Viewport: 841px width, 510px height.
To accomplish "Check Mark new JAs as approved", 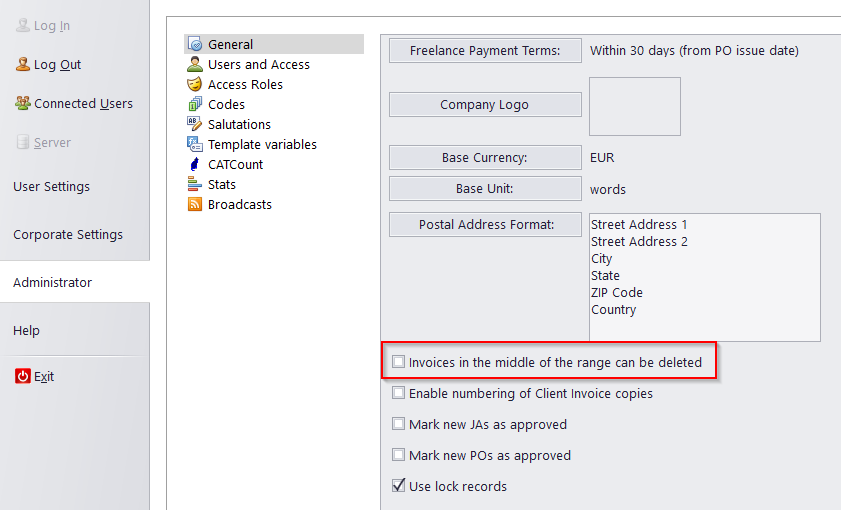I will click(x=398, y=424).
